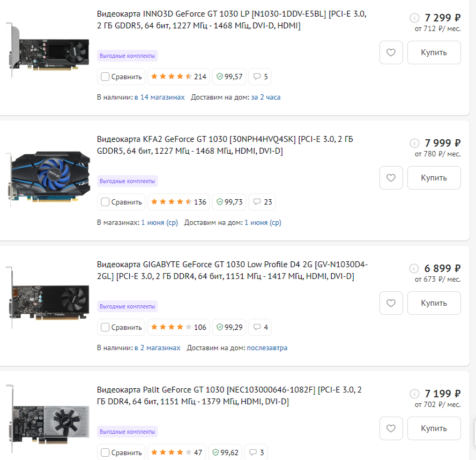Viewport: 476px width, 460px height.
Task: Open KFA2 card's 23 comments bubble
Action: click(x=262, y=202)
